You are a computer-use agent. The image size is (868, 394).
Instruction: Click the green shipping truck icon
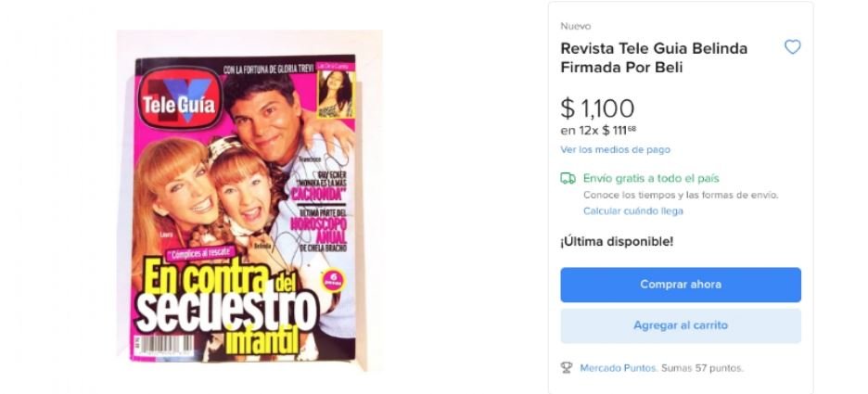568,178
